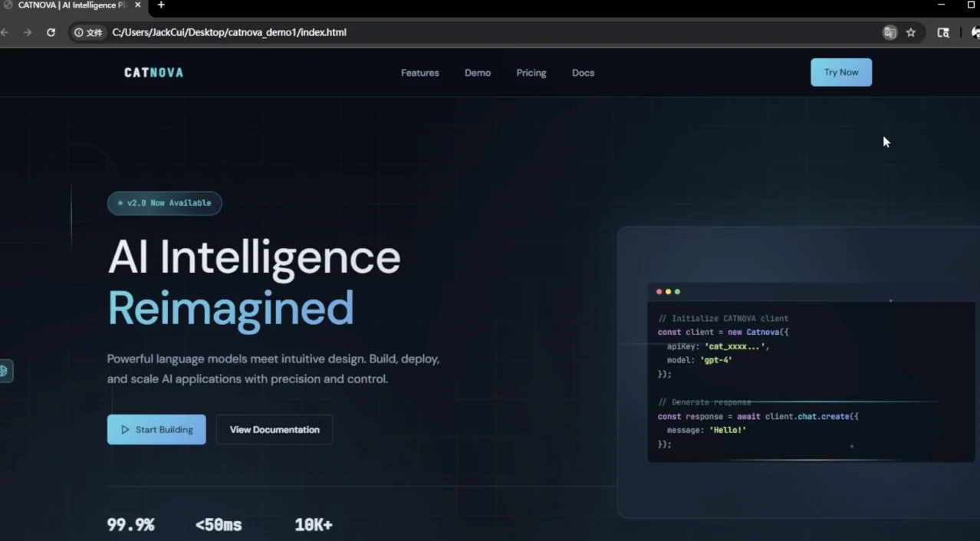Open View Documentation button

(274, 430)
